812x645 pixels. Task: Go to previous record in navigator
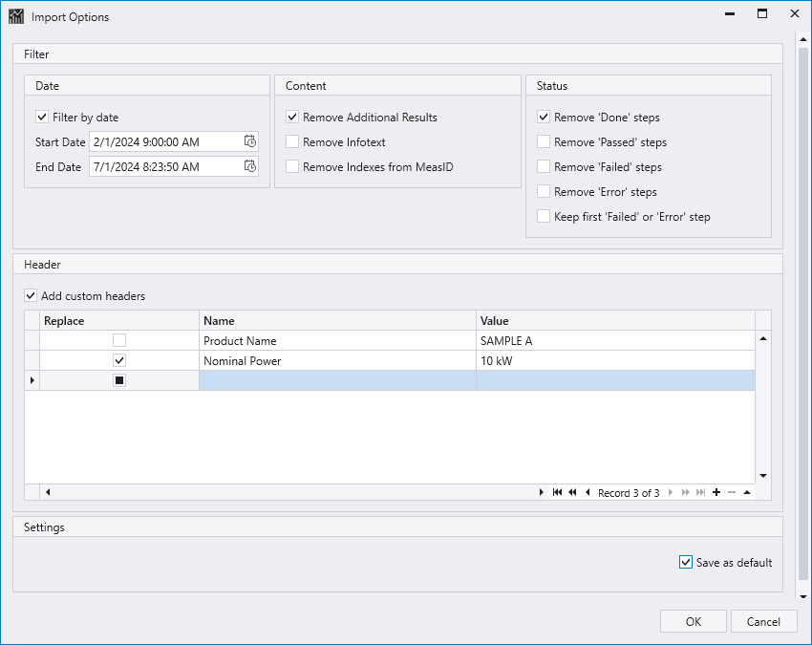point(588,492)
